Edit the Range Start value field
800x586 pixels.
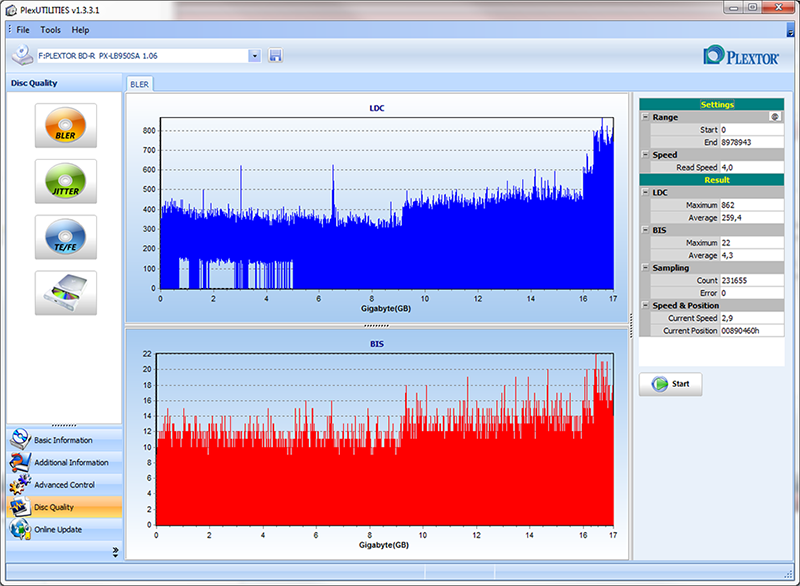[752, 130]
